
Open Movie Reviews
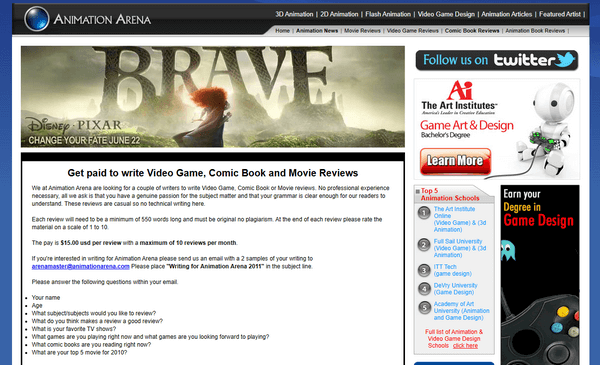click(362, 31)
